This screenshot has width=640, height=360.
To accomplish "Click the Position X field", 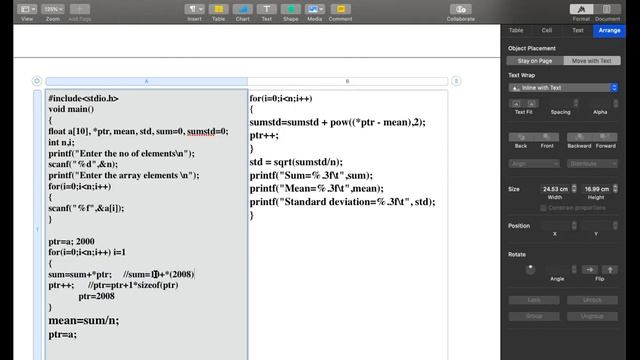I will tap(555, 225).
